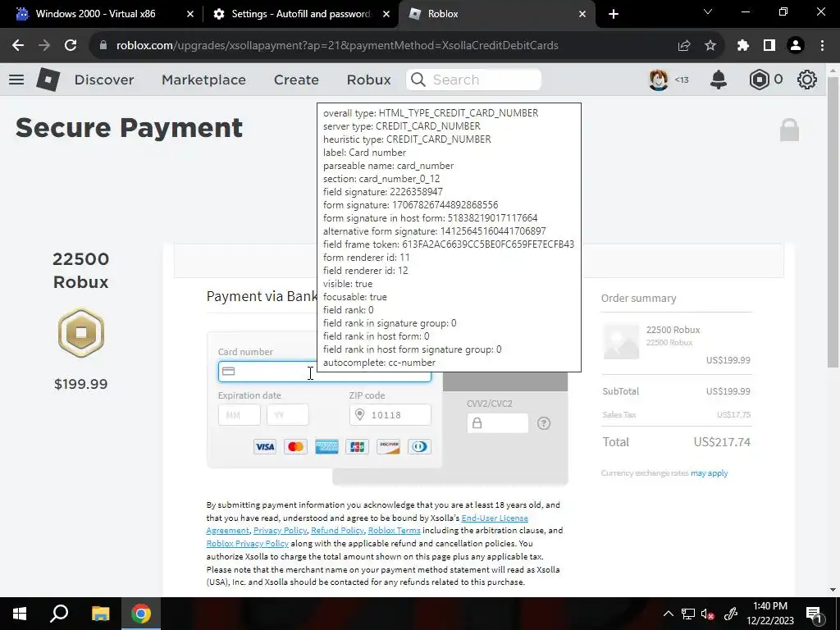Click the CVV2/CVC2 security code field
840x630 pixels.
[x=498, y=423]
